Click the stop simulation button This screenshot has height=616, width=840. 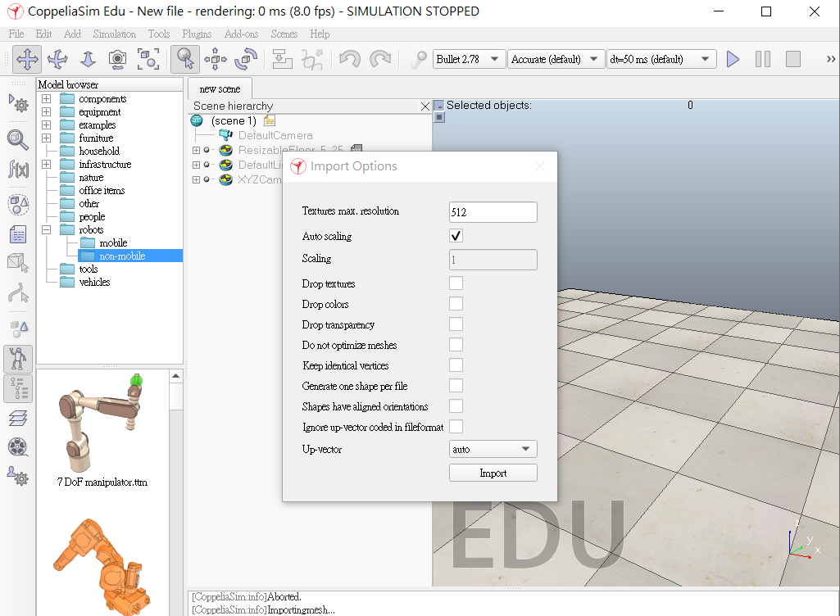(792, 59)
